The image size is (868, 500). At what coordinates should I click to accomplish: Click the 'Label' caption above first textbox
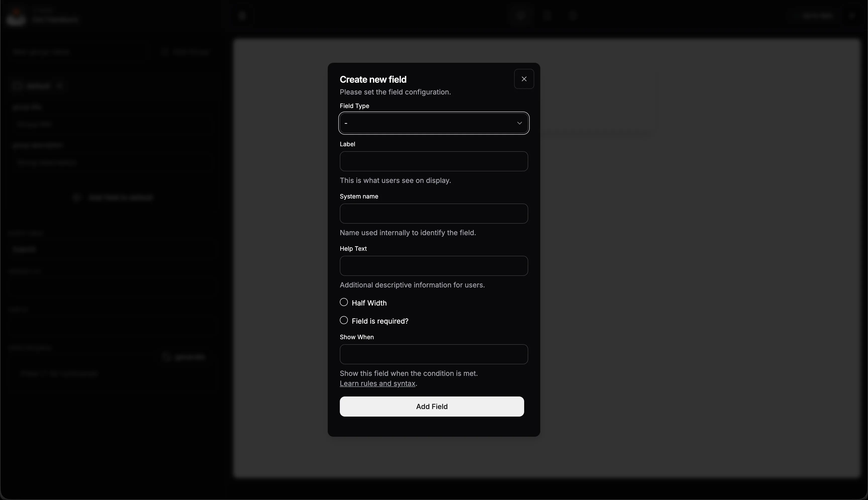tap(347, 144)
